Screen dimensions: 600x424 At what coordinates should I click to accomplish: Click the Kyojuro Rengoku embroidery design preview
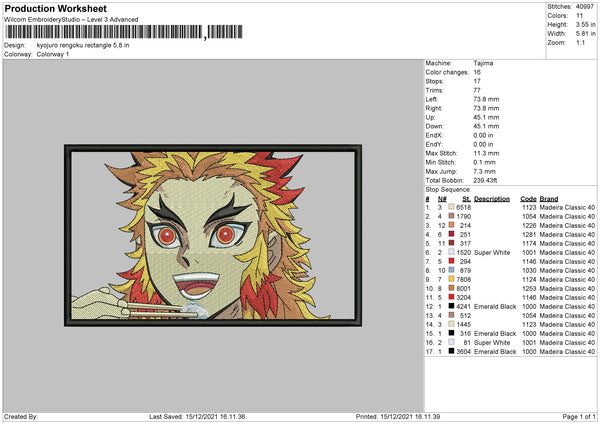coord(213,235)
